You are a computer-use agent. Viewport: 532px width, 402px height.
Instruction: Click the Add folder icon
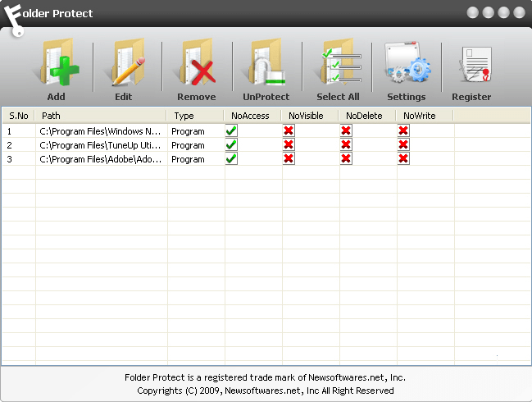(x=59, y=63)
